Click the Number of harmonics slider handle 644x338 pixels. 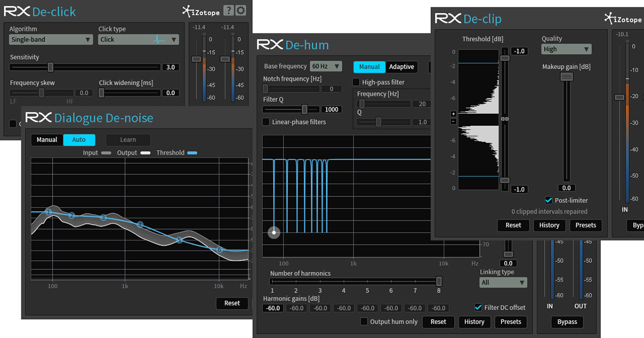tap(438, 281)
